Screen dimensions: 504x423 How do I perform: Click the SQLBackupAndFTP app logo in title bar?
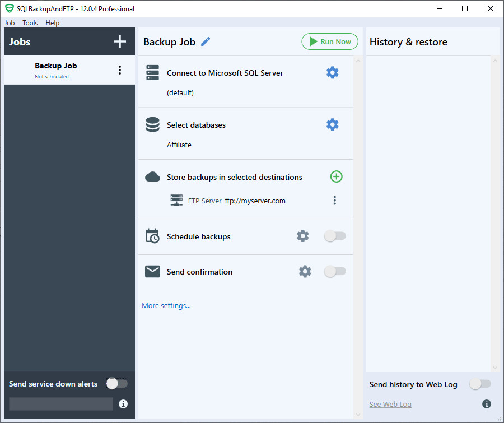10,8
